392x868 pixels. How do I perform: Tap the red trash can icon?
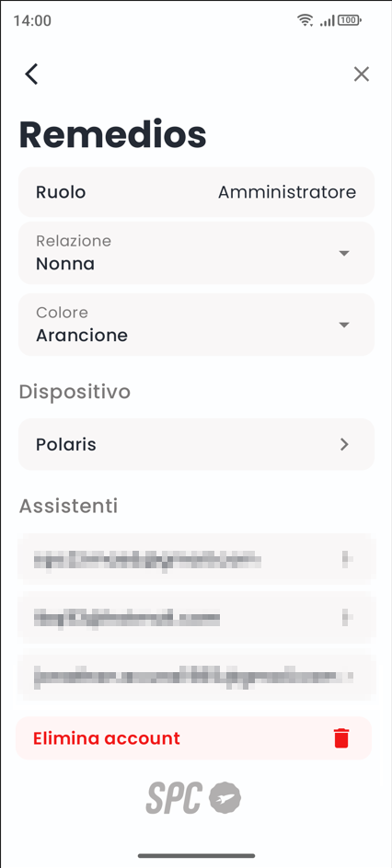[341, 738]
